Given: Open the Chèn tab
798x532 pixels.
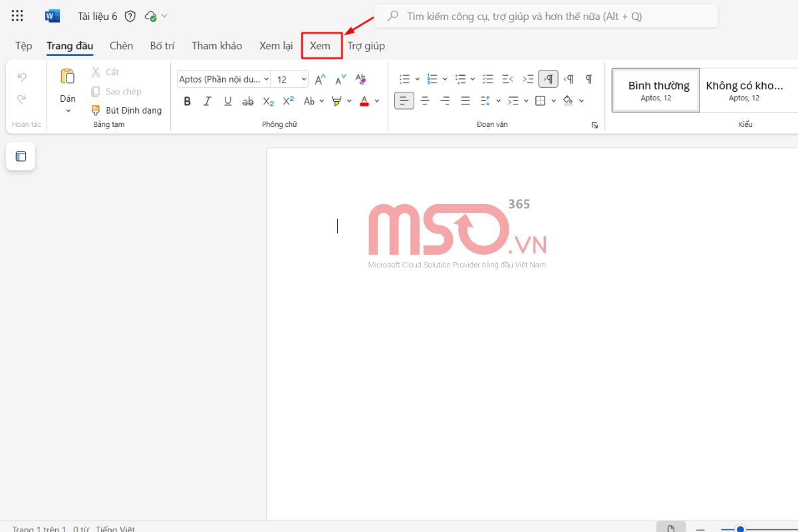Looking at the screenshot, I should click(x=121, y=46).
